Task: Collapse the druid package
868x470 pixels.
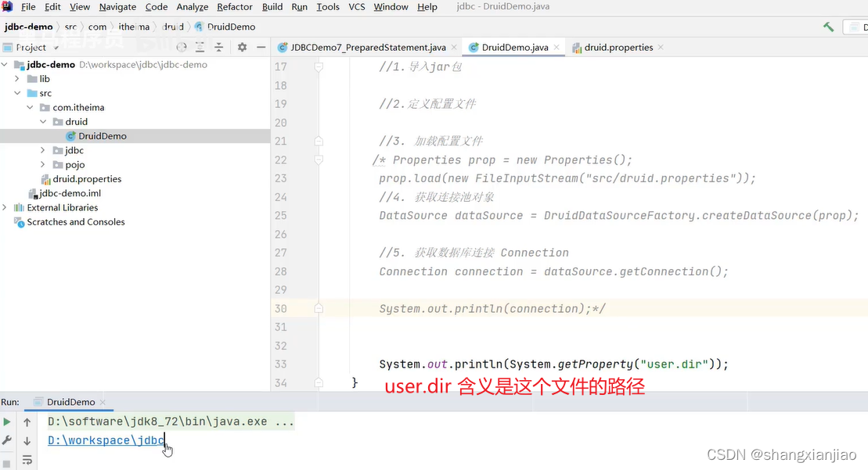Action: click(42, 122)
